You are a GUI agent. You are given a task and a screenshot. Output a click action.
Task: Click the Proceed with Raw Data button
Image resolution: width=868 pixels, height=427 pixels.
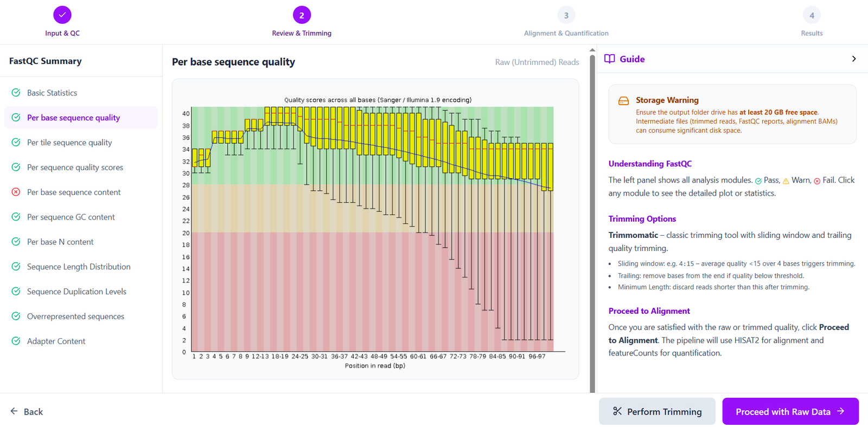[x=790, y=411]
